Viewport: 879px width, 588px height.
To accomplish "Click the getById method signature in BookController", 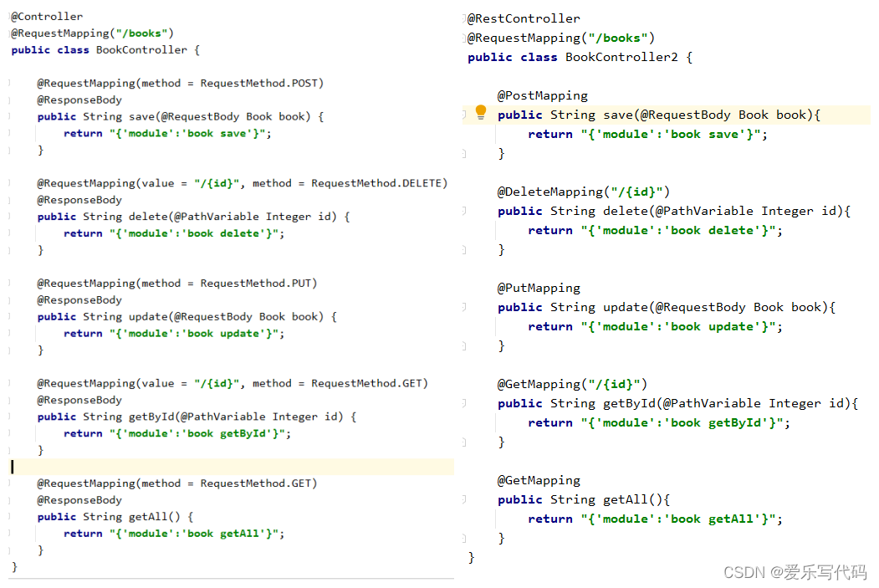I will tap(197, 417).
